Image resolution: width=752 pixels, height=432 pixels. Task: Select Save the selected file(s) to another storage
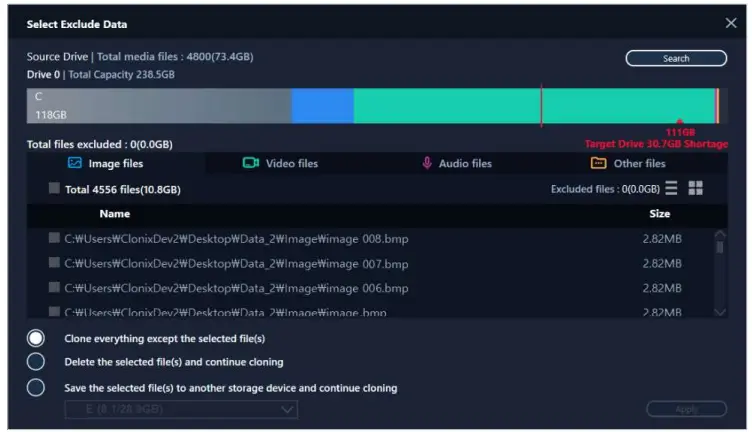point(36,387)
